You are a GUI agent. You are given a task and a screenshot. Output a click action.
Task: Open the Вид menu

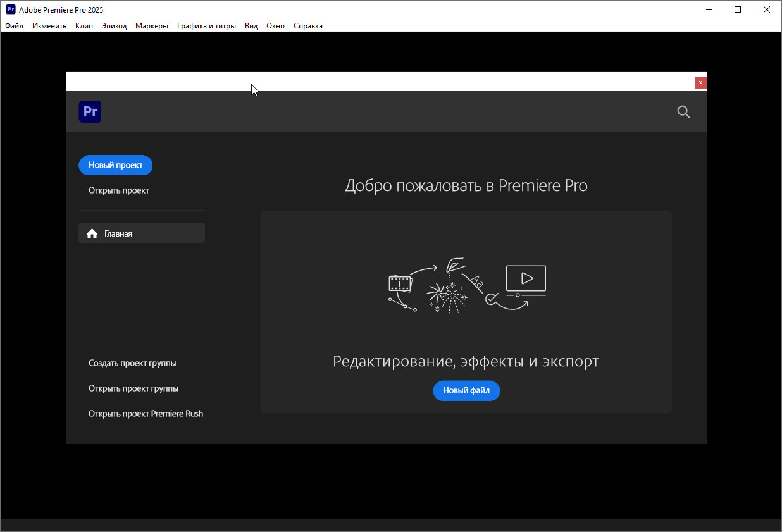point(251,26)
